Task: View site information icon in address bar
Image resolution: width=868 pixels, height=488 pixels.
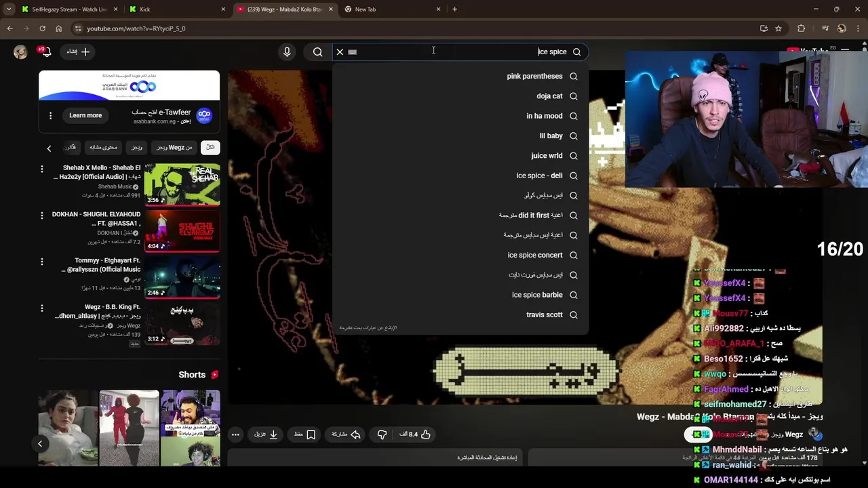Action: pyautogui.click(x=78, y=28)
